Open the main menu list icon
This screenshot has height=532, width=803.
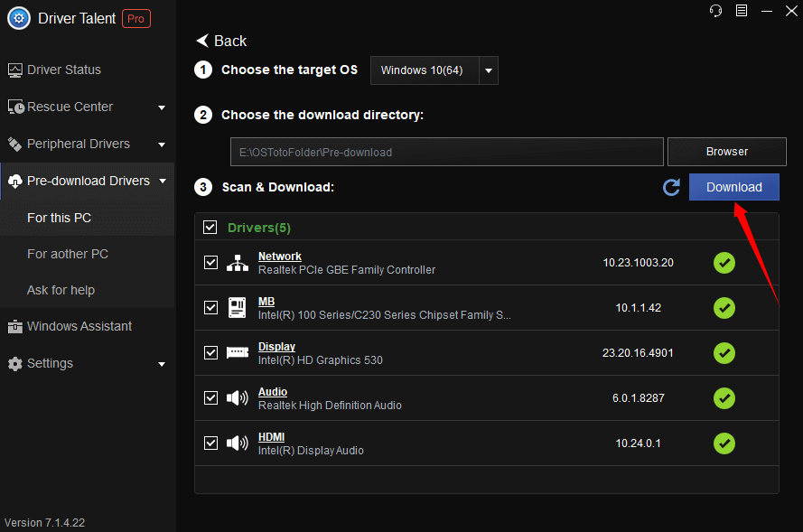pos(741,11)
